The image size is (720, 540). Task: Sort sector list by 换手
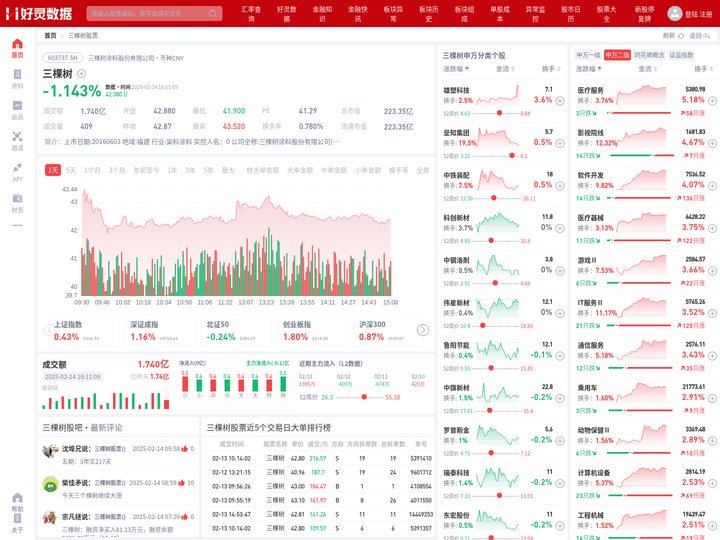pyautogui.click(x=704, y=69)
